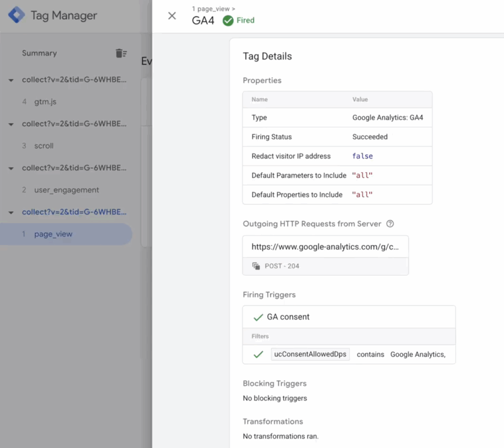The height and width of the screenshot is (448, 504).
Task: Click the checkmark beside ucConsentAllowedDps filter
Action: [258, 354]
